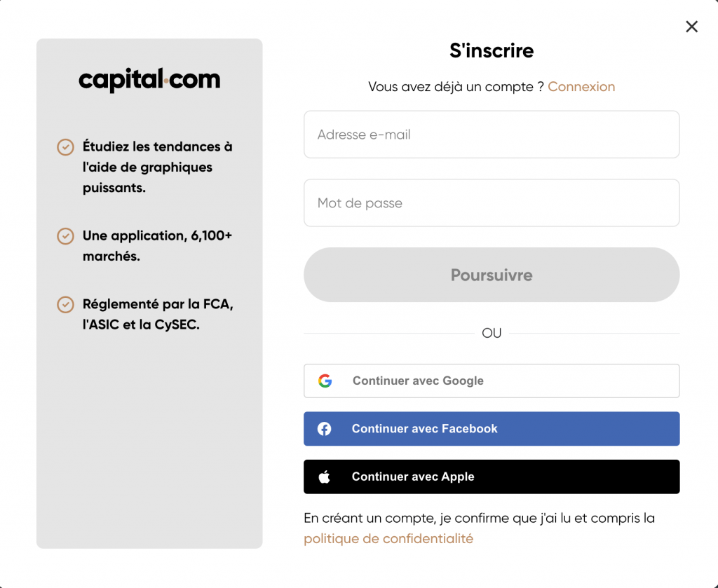Close the sign-up dialog with X
718x588 pixels.
(x=691, y=27)
